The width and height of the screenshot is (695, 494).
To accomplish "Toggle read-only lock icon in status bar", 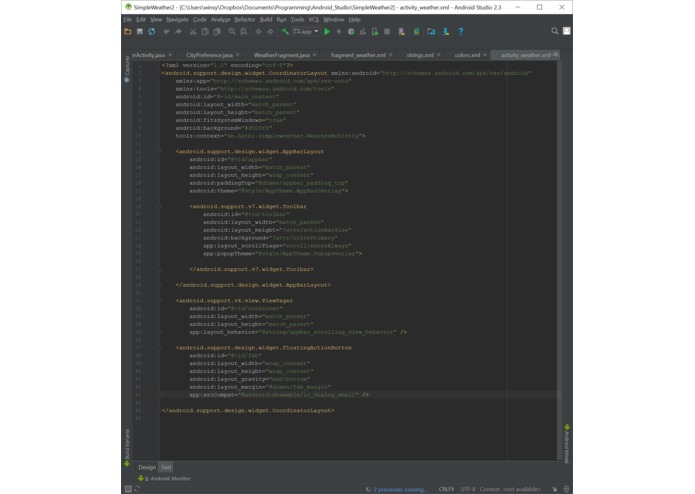I will pyautogui.click(x=554, y=489).
